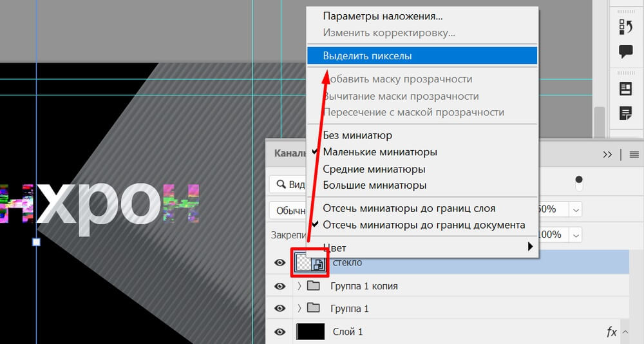Open the History panel icon
Screen dimensions: 644x344
(625, 27)
